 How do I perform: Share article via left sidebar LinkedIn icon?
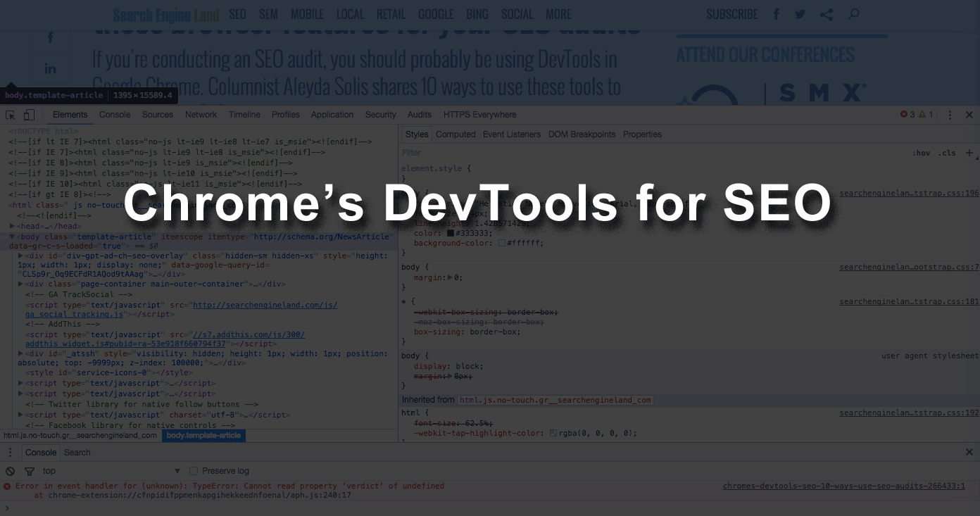point(50,68)
